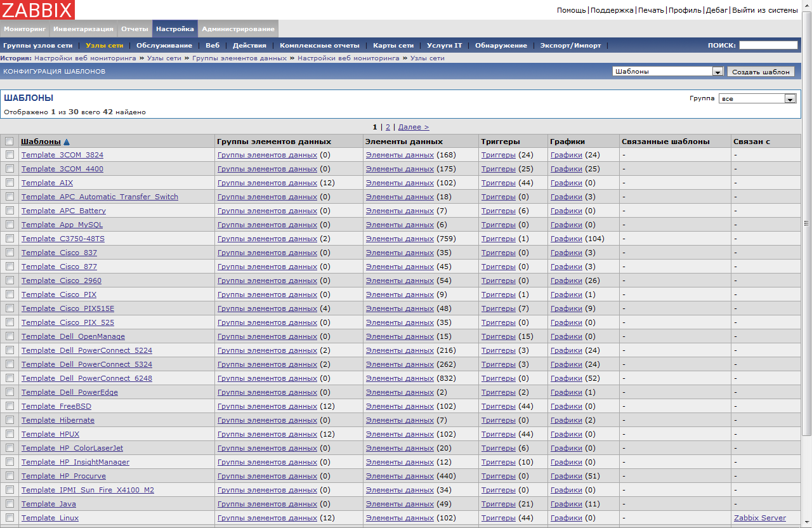
Task: Click the sort arrow next to Шаблоны header
Action: tap(67, 142)
